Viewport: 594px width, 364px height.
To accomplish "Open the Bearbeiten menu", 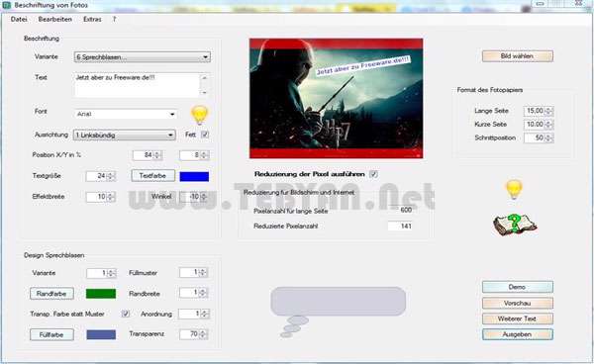I will 54,19.
